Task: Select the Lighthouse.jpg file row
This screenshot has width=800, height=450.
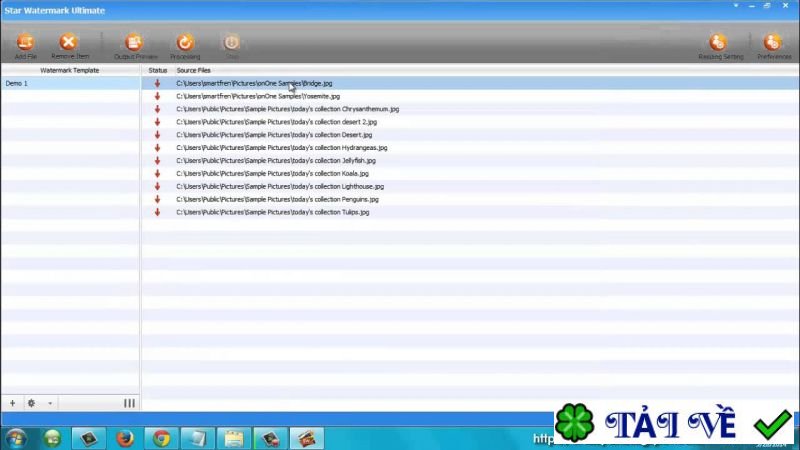Action: 470,186
